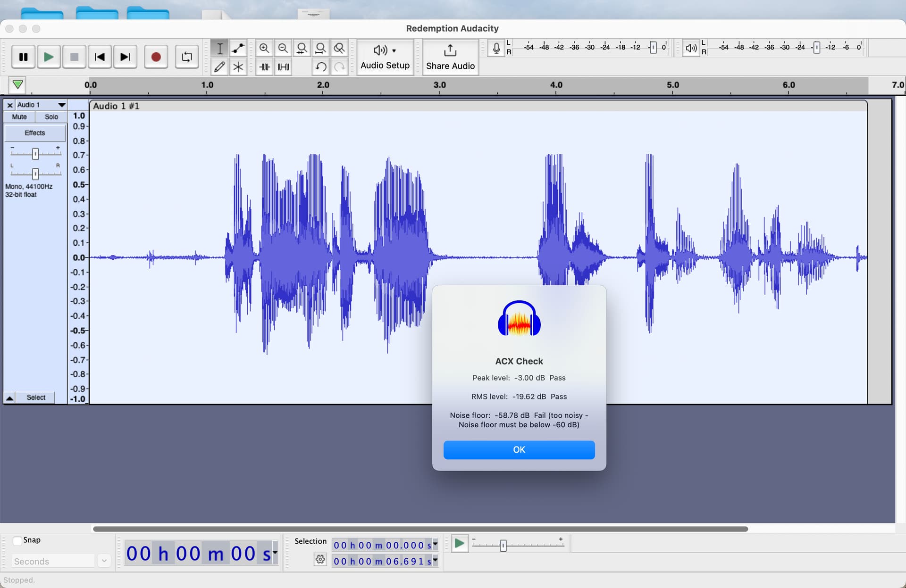906x588 pixels.
Task: Click the Zoom In magnifier
Action: [264, 48]
